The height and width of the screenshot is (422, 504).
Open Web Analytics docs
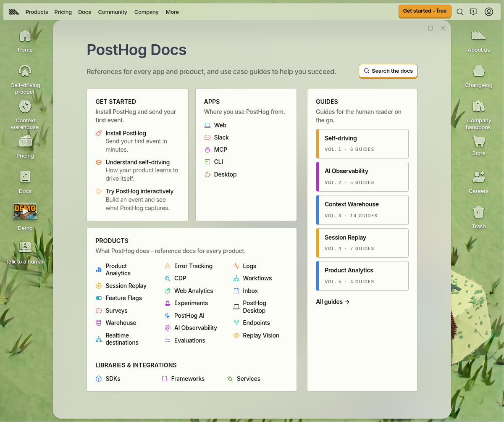pyautogui.click(x=189, y=291)
